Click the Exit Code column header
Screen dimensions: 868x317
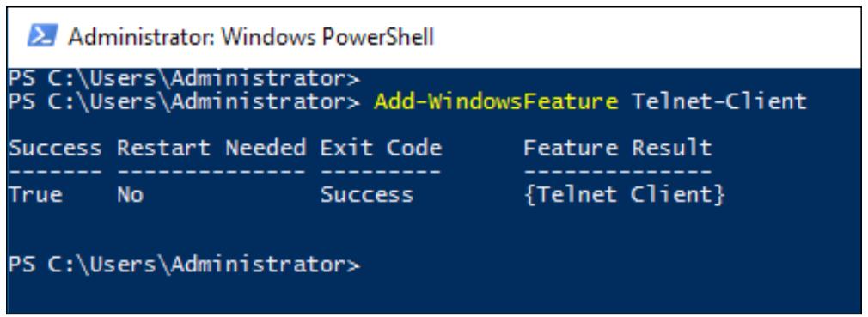pos(381,149)
